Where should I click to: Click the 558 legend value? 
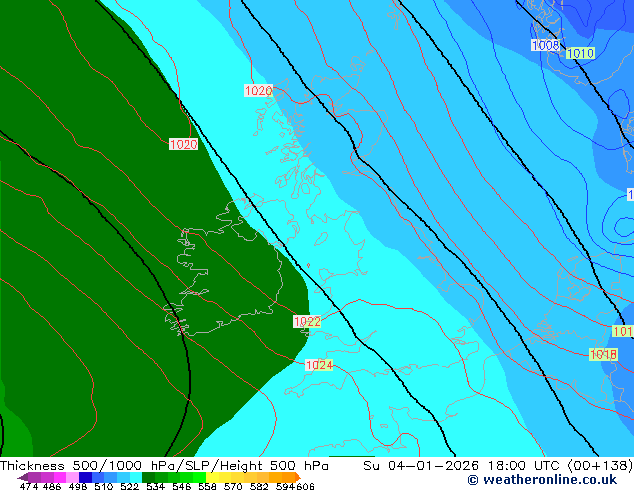[x=207, y=486]
